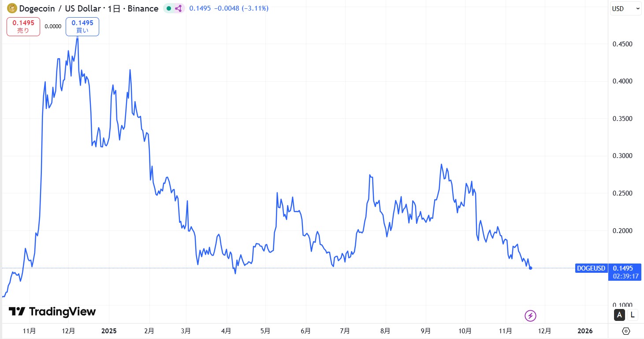Click the 0.1500 value on the price scale
644x339 pixels.
[624, 267]
